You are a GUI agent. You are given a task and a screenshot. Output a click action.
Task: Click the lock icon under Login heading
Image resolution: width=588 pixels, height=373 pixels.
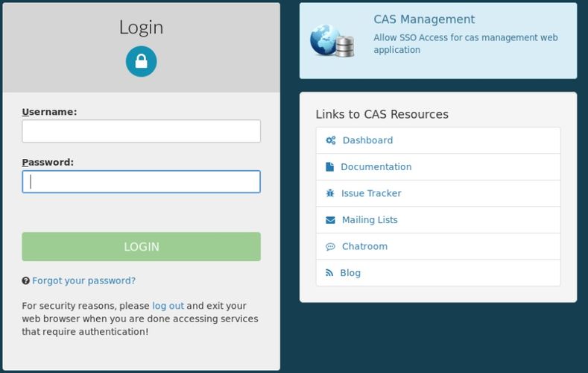click(141, 61)
